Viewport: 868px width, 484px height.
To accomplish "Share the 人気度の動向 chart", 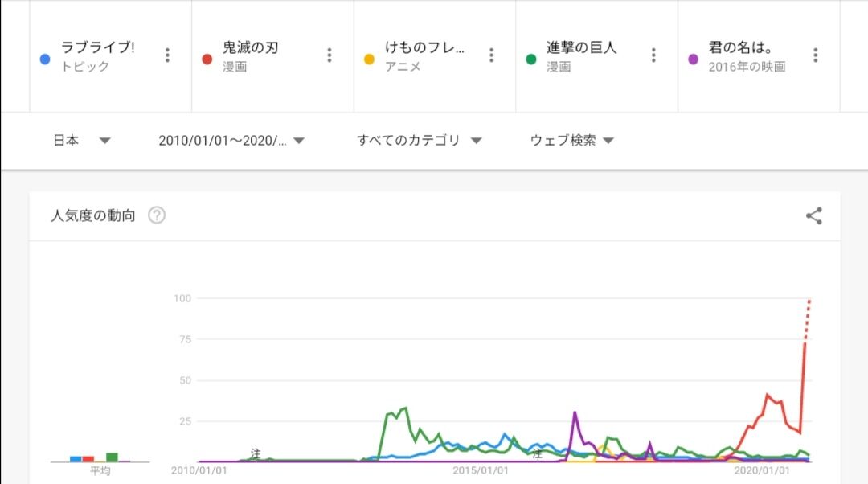I will coord(814,215).
